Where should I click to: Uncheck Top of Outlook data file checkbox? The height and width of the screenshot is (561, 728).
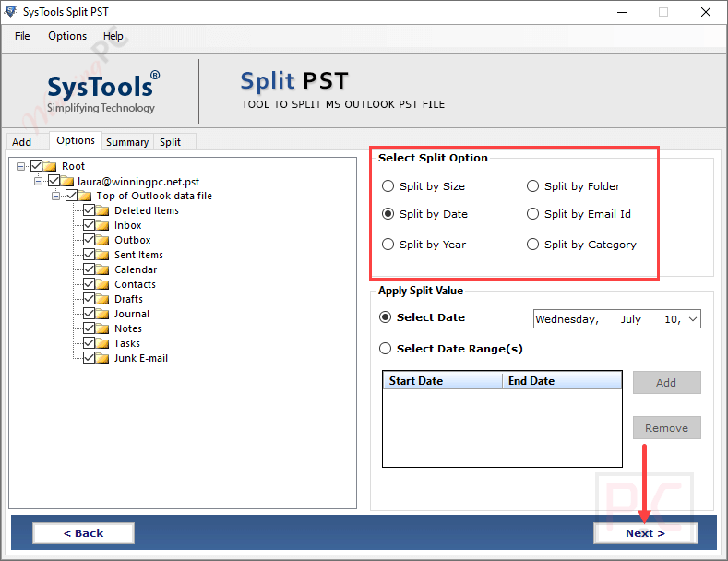pos(71,195)
